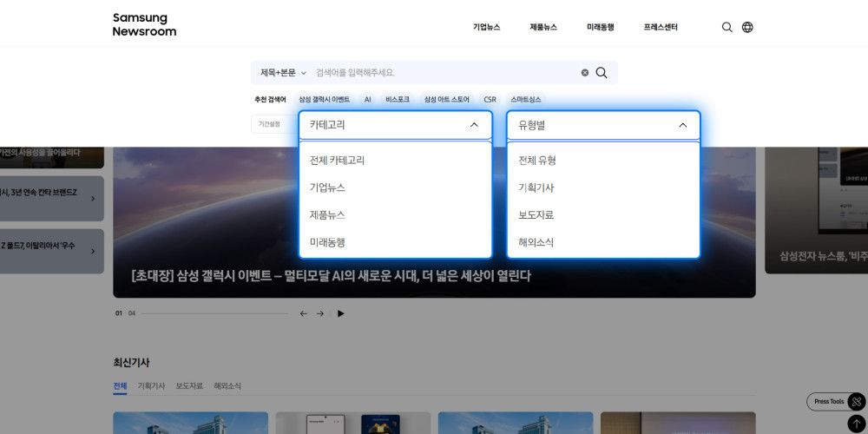This screenshot has height=434, width=868.
Task: Expand the 제목+본문 search scope dropdown
Action: (x=283, y=73)
